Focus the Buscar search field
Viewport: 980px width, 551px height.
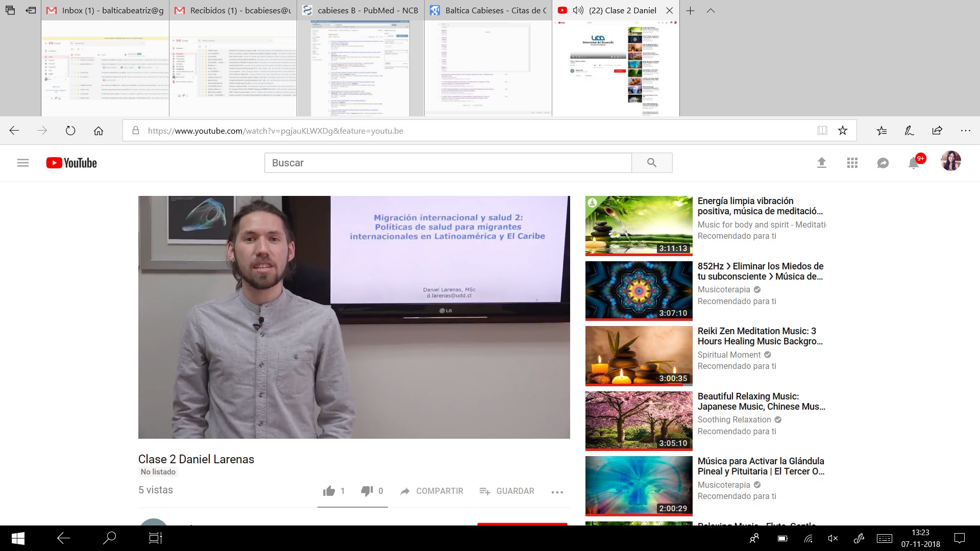point(448,163)
